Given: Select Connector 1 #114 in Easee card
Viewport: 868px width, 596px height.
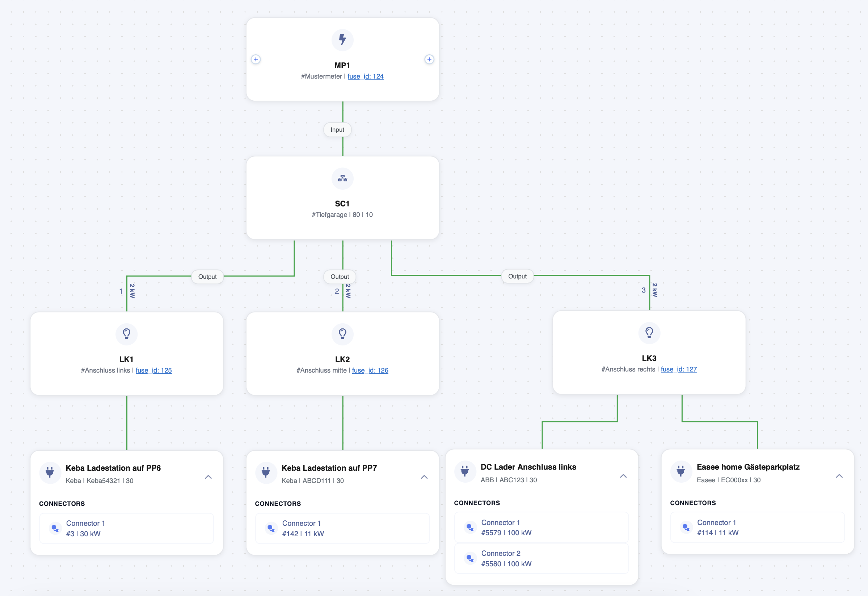Looking at the screenshot, I should (757, 527).
